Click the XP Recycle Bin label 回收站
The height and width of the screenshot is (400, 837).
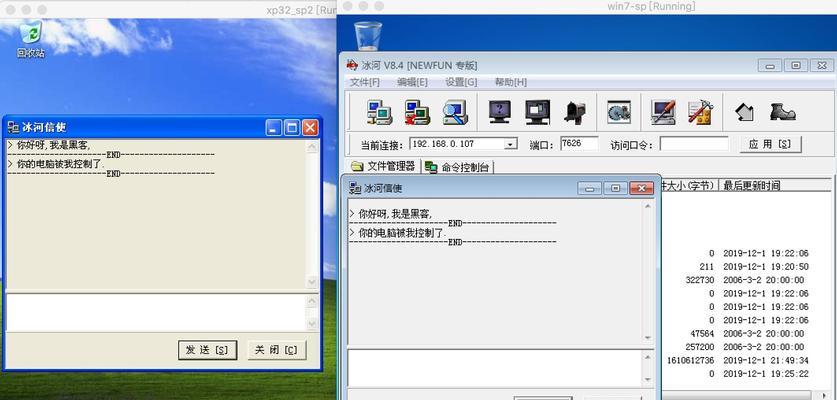click(x=30, y=53)
